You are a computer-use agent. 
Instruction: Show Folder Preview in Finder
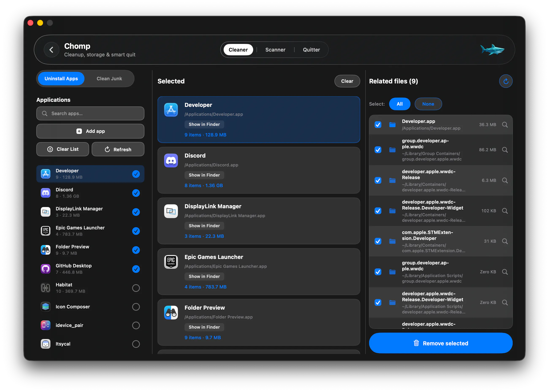204,327
